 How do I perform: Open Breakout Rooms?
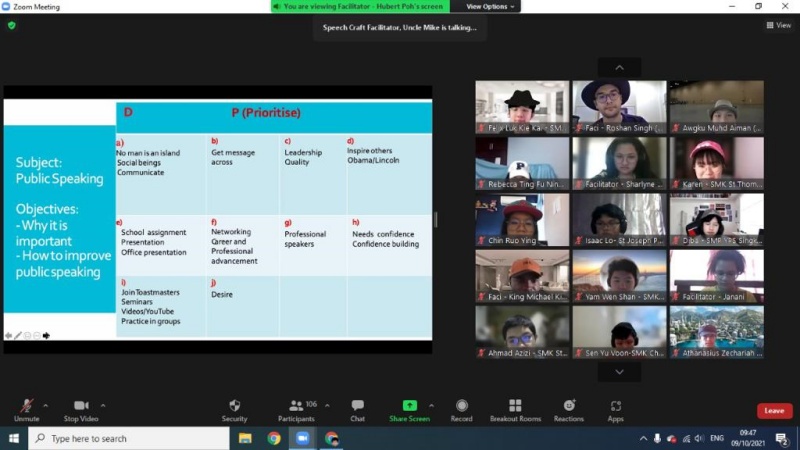pos(515,410)
